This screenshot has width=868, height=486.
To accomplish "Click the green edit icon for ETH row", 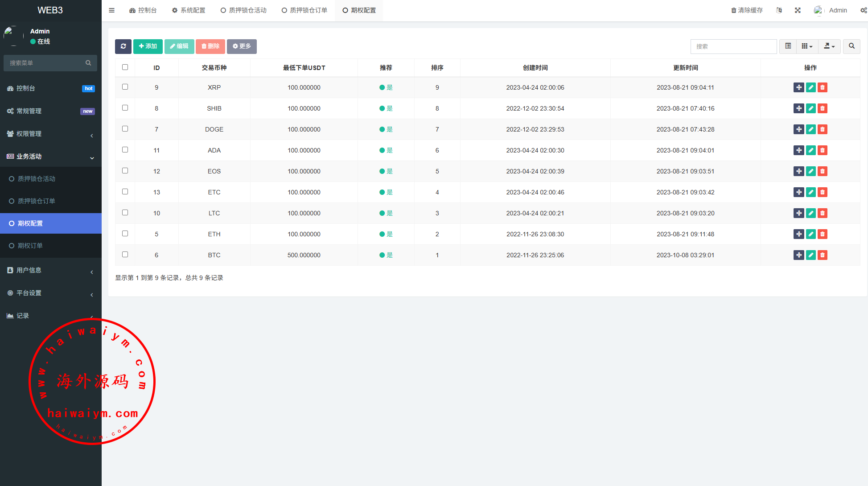I will 810,234.
